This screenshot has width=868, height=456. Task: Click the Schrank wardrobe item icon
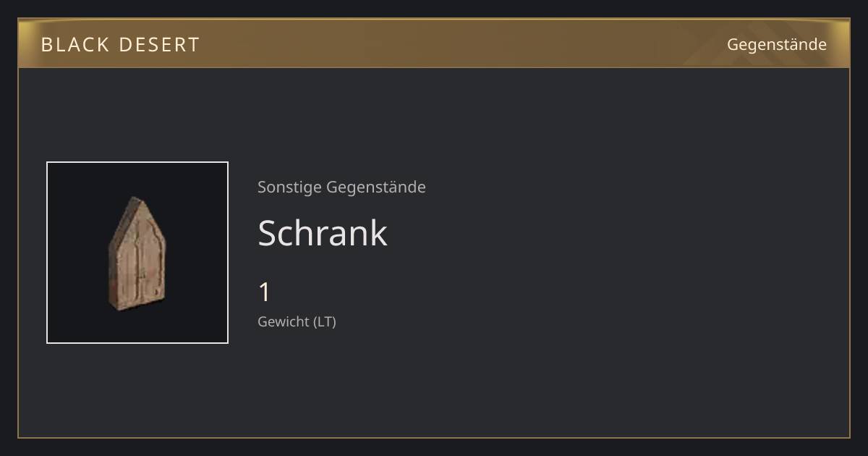pos(137,253)
